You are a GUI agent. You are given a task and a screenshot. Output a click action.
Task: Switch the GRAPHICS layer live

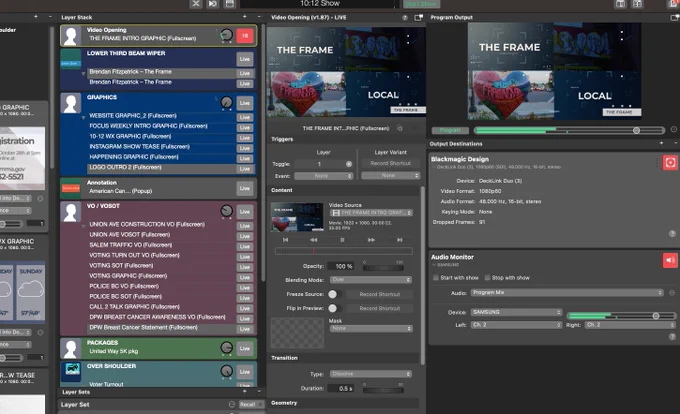click(245, 103)
